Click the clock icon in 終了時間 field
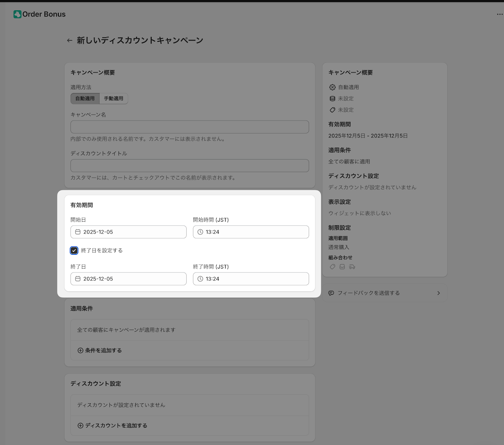 click(200, 279)
